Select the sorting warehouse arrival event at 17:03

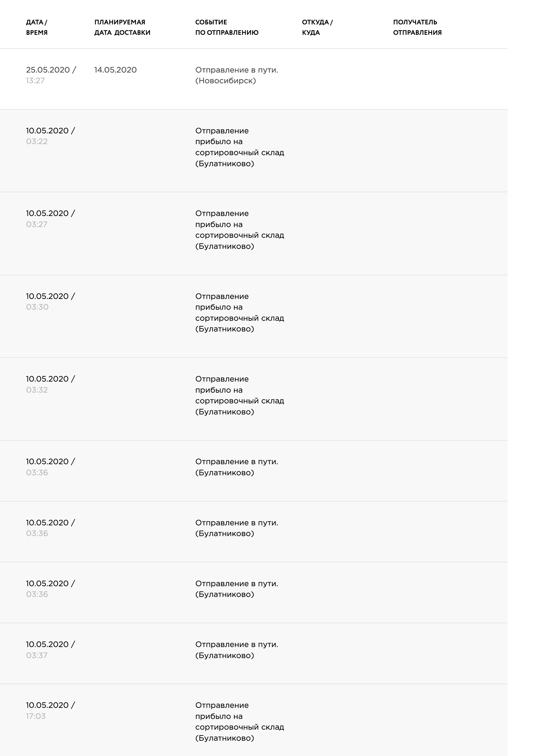(240, 722)
